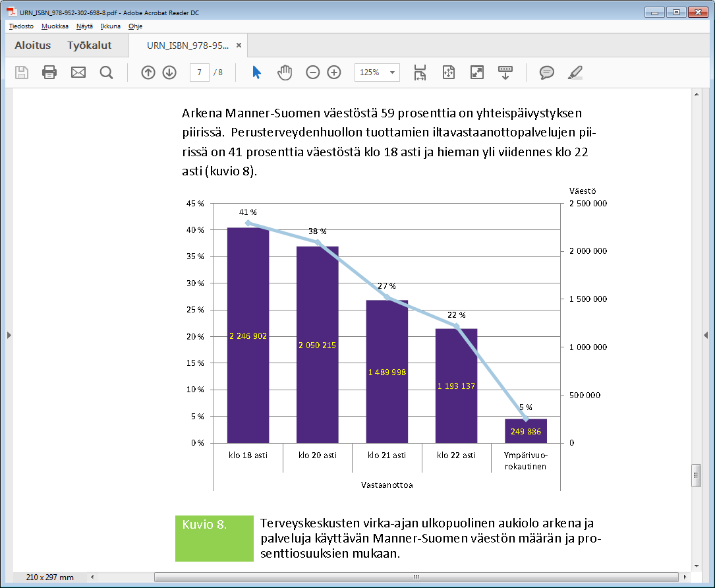Click the 210 x 297 mm page size
Screen dimensions: 715x588
coord(49,577)
